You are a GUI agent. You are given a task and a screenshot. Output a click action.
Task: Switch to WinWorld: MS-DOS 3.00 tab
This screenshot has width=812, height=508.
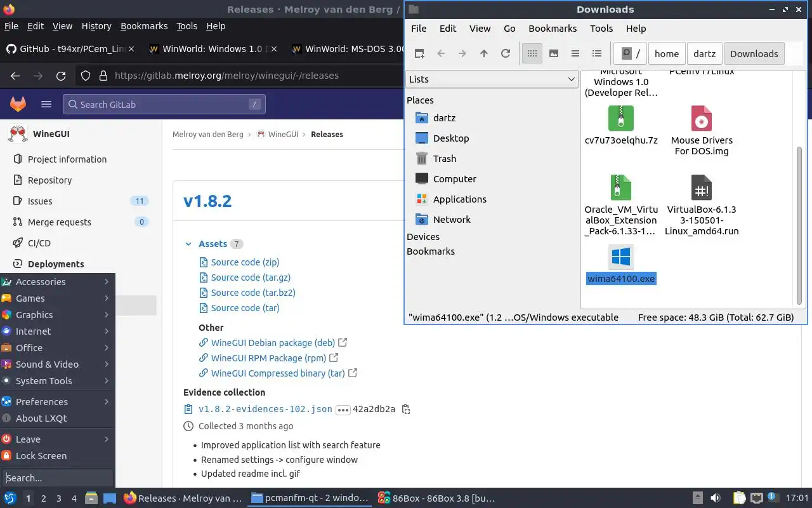coord(348,49)
